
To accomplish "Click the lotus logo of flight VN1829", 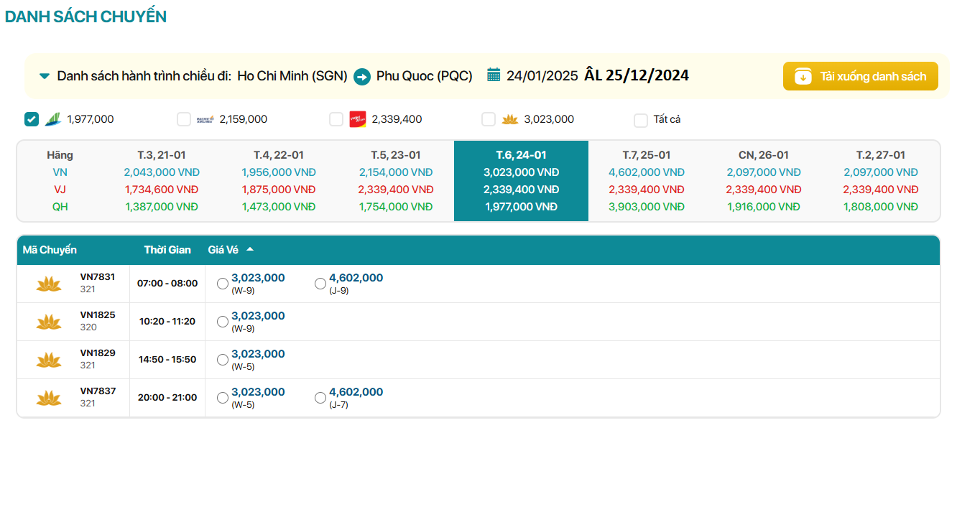I will [49, 360].
